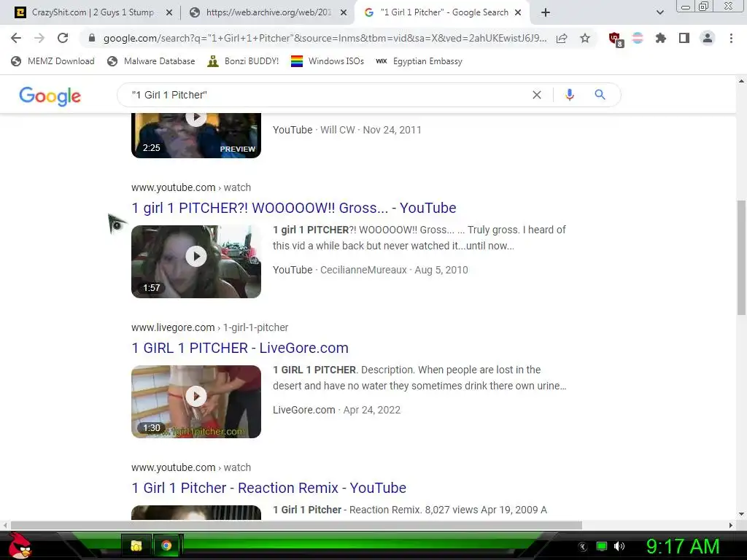Image resolution: width=747 pixels, height=560 pixels.
Task: Click the www.livegore.com breadcrumb URL
Action: tap(209, 327)
